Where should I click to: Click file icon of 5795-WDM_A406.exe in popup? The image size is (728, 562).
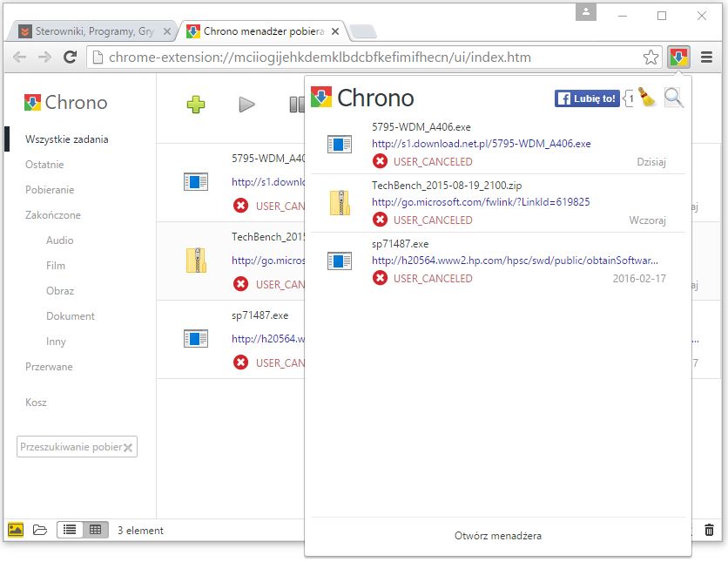pyautogui.click(x=340, y=144)
